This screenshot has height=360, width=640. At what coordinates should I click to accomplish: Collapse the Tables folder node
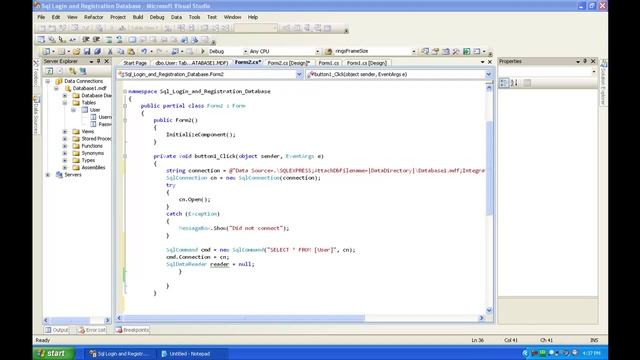(x=64, y=103)
